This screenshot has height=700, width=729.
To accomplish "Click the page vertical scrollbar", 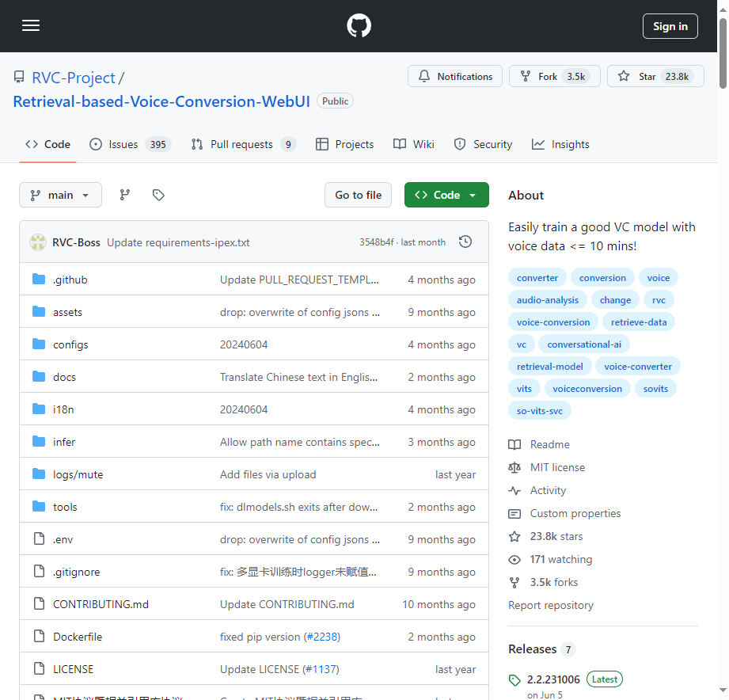I will (723, 52).
